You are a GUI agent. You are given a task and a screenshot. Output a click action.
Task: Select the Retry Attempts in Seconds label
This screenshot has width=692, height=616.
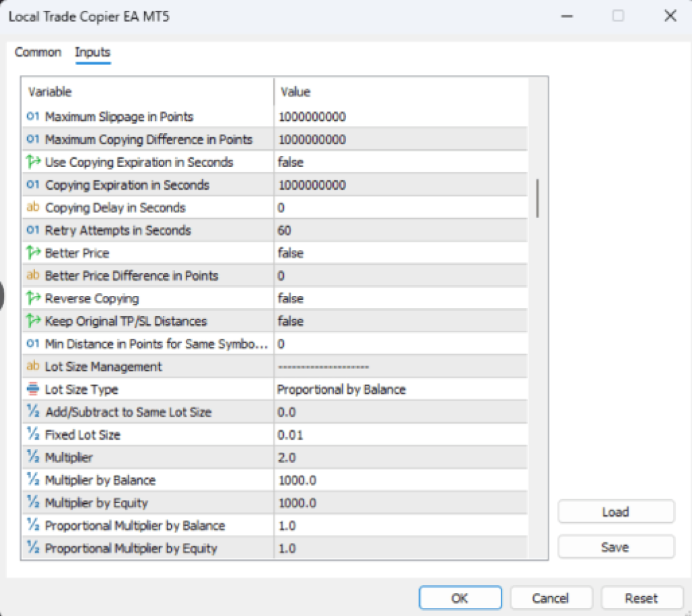click(x=118, y=230)
